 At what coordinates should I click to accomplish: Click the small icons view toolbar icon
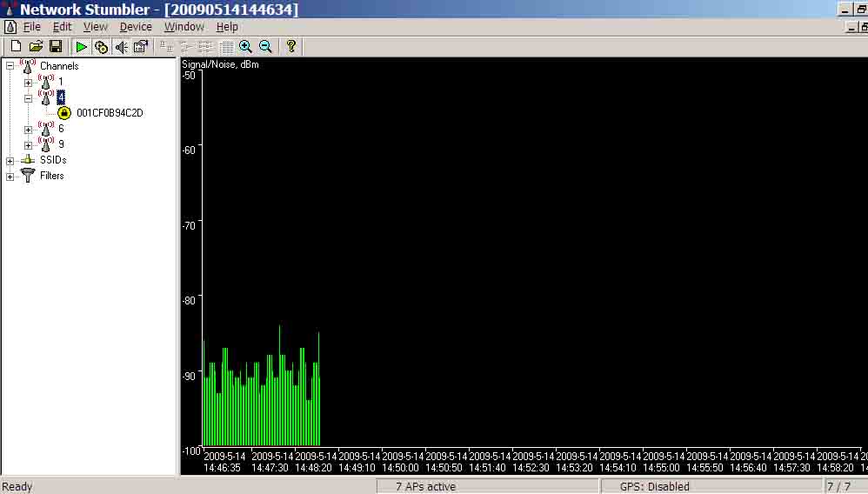[186, 46]
